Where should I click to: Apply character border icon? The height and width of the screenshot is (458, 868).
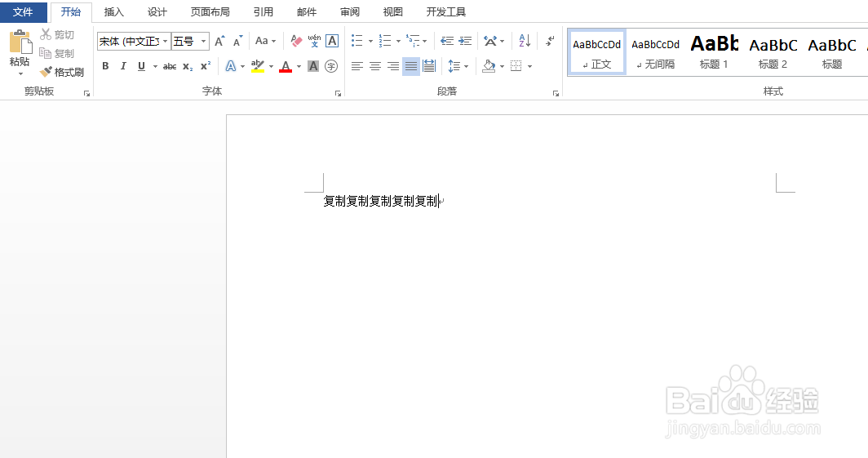point(332,41)
